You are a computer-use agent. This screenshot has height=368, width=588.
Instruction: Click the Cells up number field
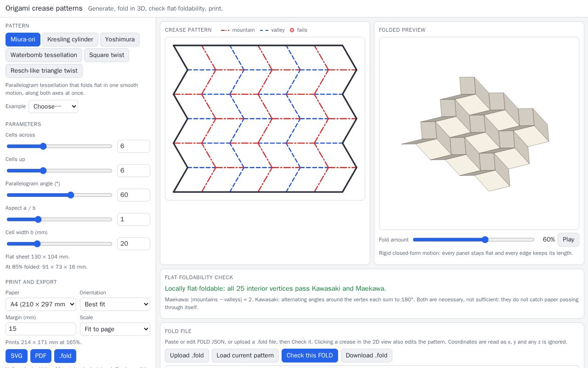(134, 171)
